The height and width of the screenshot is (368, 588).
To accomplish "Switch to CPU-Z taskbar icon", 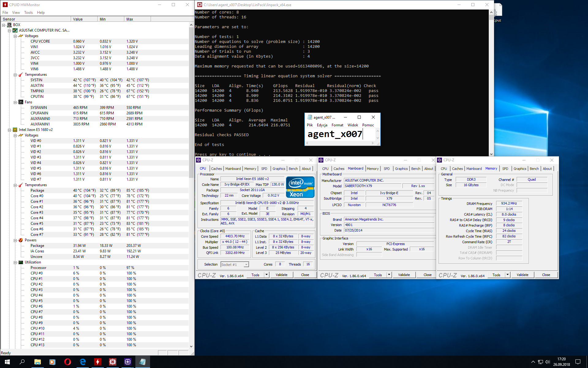I will pyautogui.click(x=128, y=362).
